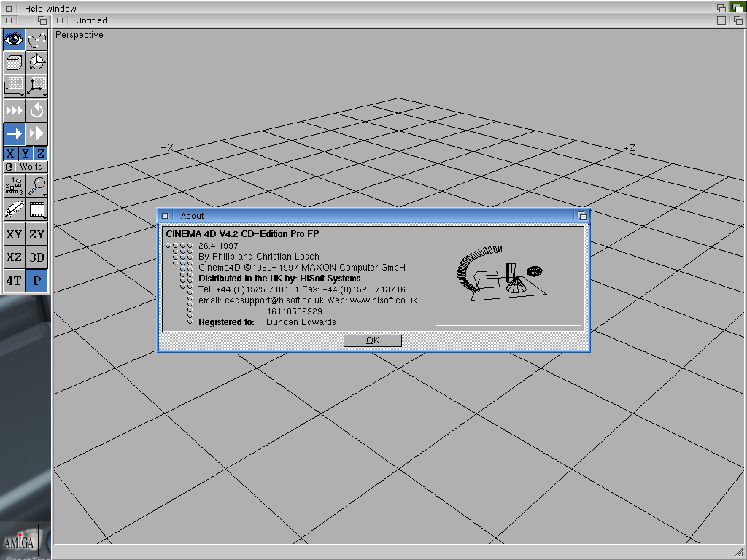This screenshot has width=747, height=560.
Task: Select the P perspective view button
Action: (36, 281)
